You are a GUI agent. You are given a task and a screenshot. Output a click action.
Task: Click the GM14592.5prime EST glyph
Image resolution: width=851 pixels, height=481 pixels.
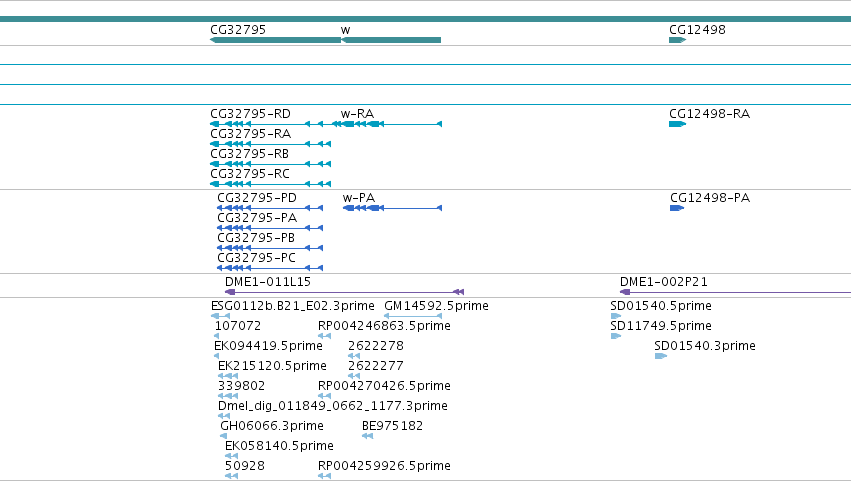pyautogui.click(x=413, y=316)
